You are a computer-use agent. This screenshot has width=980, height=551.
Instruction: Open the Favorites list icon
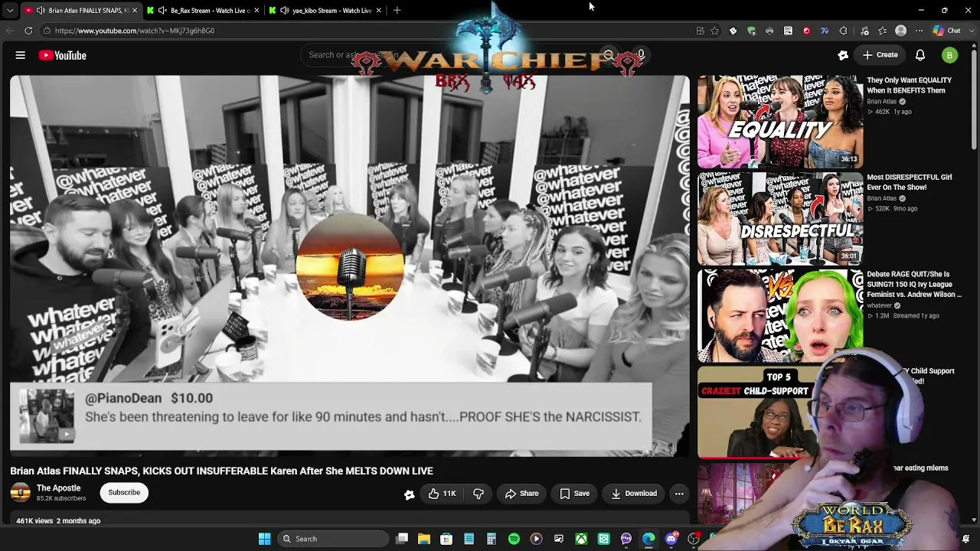coord(883,31)
